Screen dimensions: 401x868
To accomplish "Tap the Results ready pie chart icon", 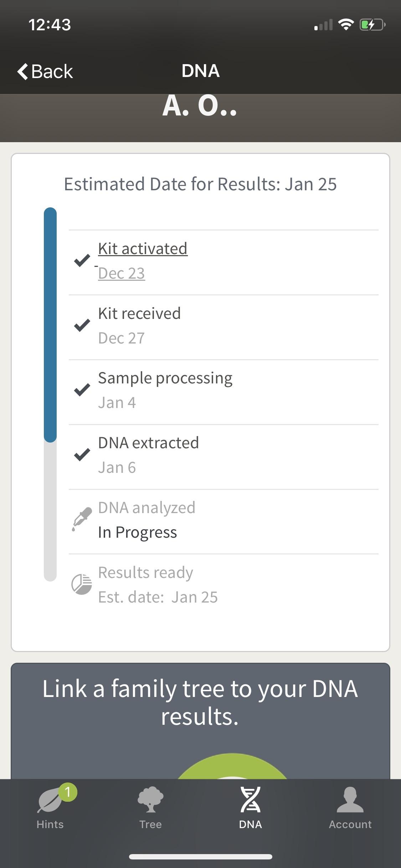I will click(x=82, y=584).
